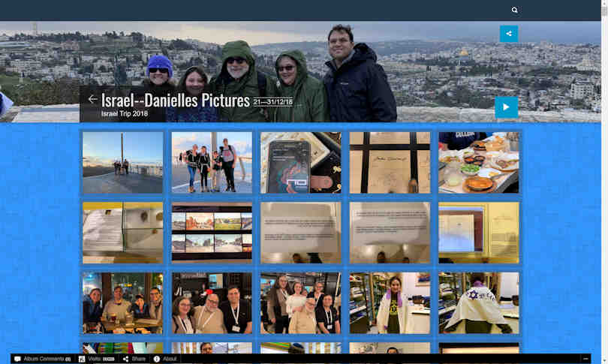This screenshot has height=364, width=608.
Task: Click the blue share icon button
Action: click(x=508, y=34)
